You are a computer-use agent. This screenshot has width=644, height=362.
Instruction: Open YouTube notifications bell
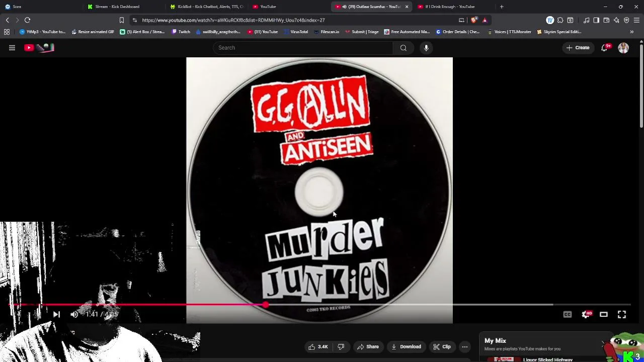click(x=604, y=48)
